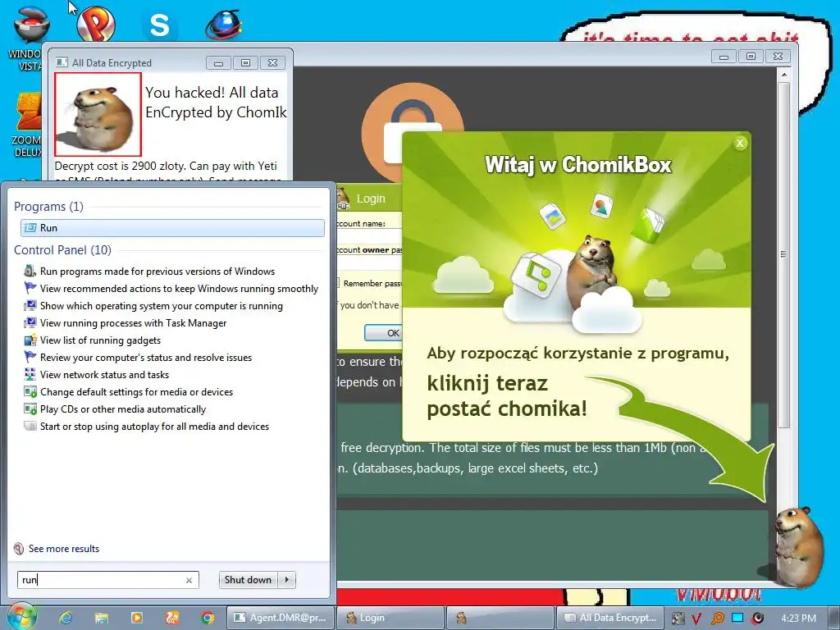Click the Shut down button

coord(248,580)
